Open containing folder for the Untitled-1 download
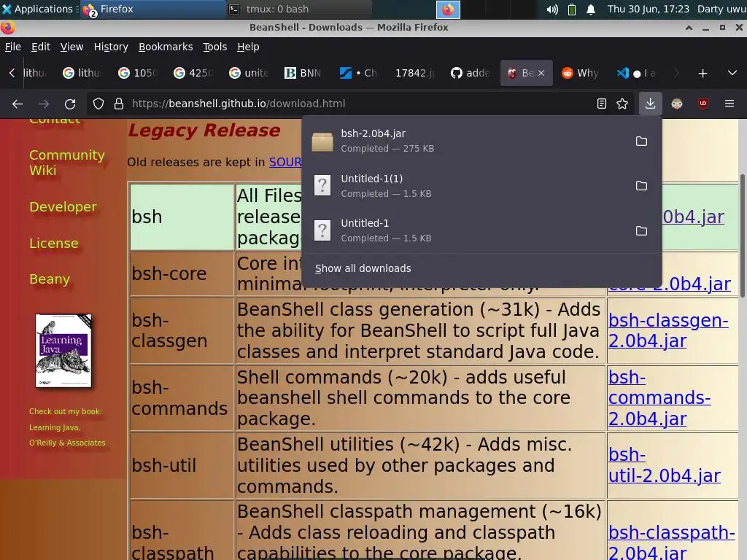This screenshot has width=747, height=560. [x=641, y=231]
